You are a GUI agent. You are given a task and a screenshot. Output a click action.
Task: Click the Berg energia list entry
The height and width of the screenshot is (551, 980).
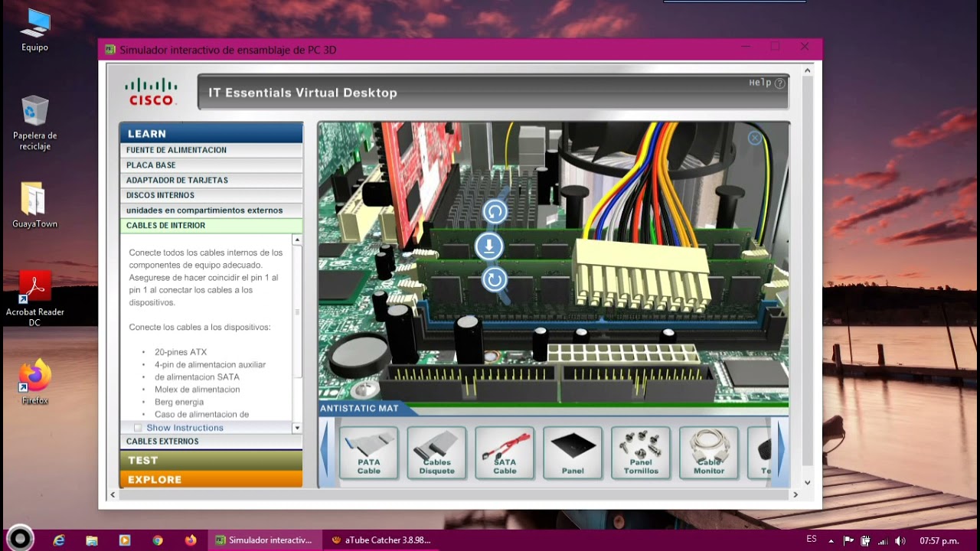[179, 402]
